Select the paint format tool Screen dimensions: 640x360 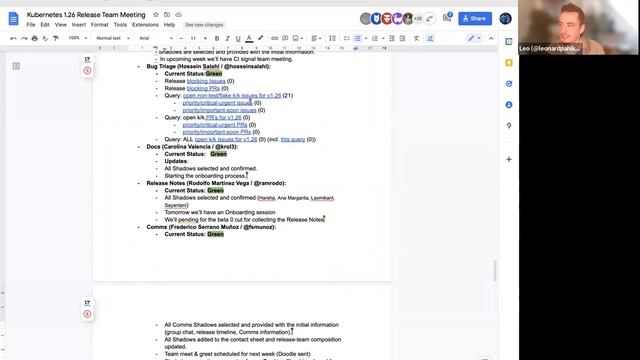[56, 38]
